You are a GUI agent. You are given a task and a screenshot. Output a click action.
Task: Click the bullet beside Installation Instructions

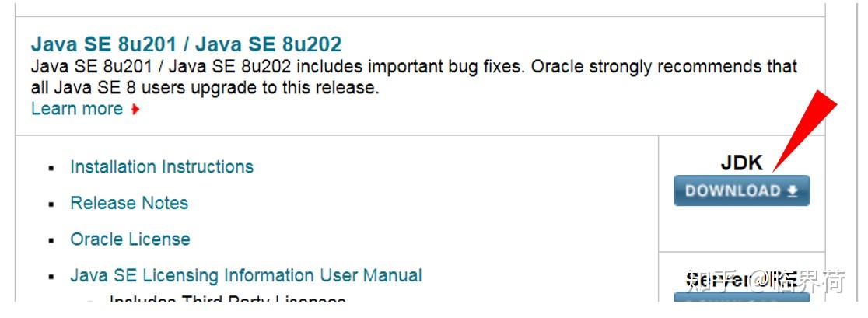pyautogui.click(x=51, y=168)
